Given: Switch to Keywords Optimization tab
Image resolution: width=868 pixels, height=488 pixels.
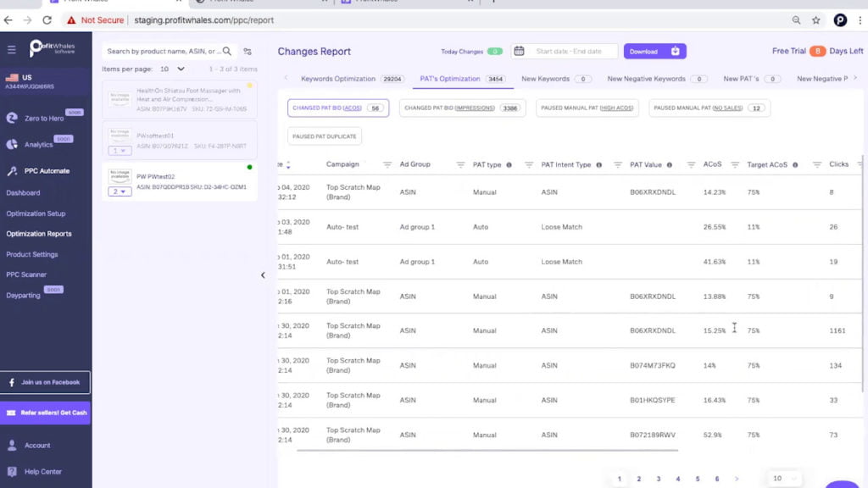Looking at the screenshot, I should [x=352, y=79].
